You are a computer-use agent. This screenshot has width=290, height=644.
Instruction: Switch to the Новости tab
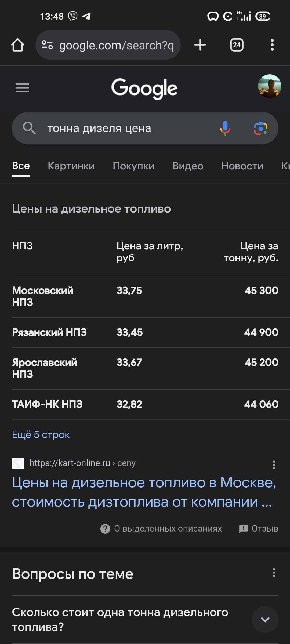(x=242, y=166)
